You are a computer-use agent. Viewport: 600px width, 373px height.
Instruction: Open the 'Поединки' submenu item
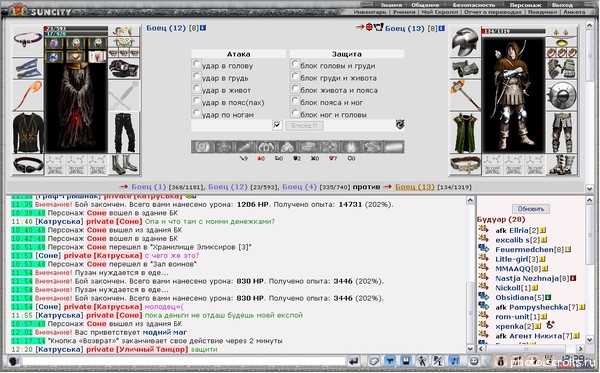[542, 12]
